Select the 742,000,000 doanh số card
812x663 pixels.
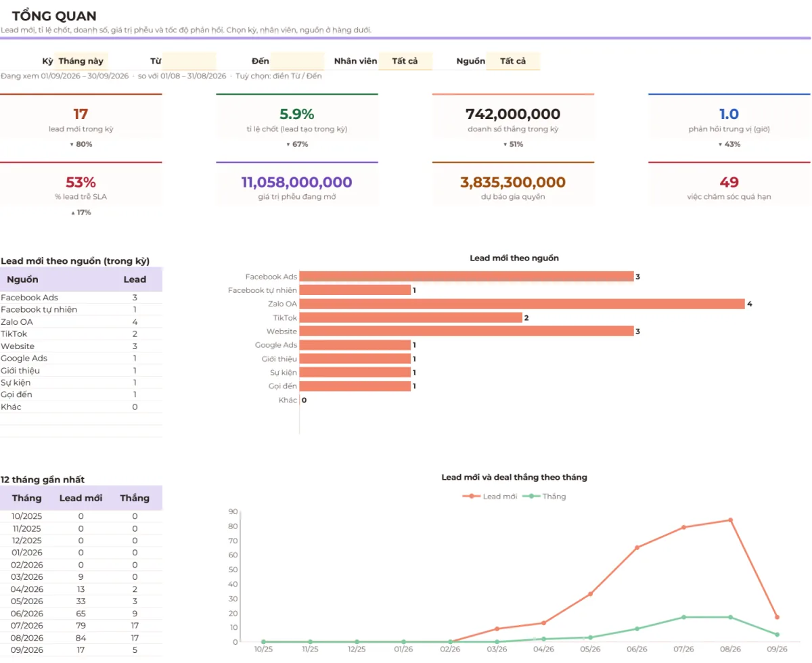[513, 123]
